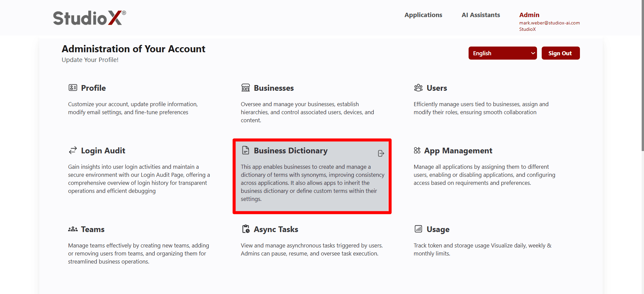Click the Usage chart icon

(418, 229)
